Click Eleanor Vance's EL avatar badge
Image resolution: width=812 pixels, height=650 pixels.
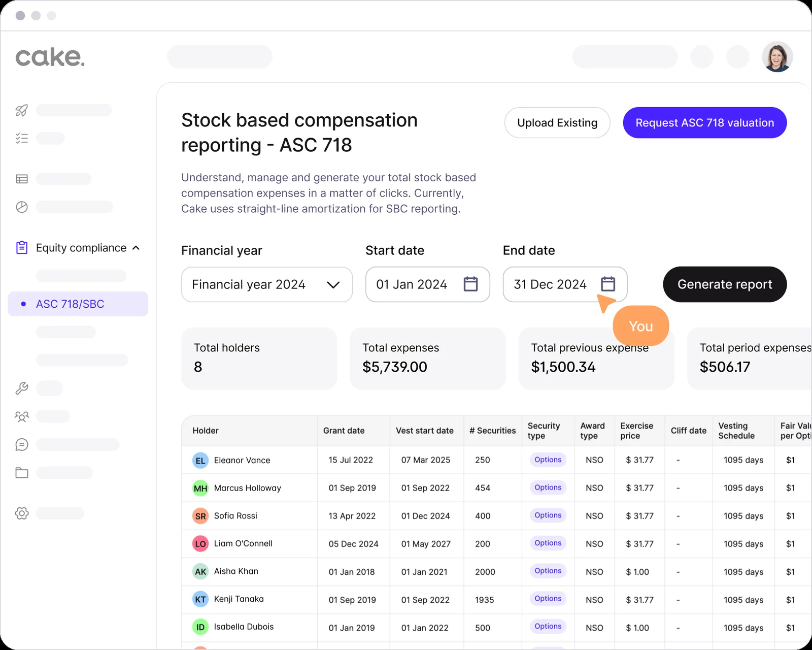pyautogui.click(x=200, y=461)
